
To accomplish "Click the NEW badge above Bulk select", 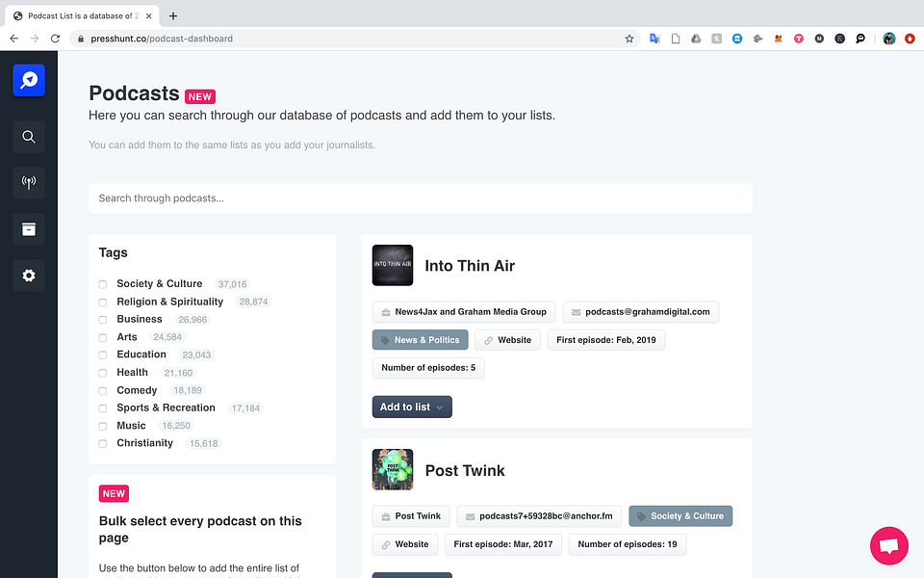I will [114, 493].
